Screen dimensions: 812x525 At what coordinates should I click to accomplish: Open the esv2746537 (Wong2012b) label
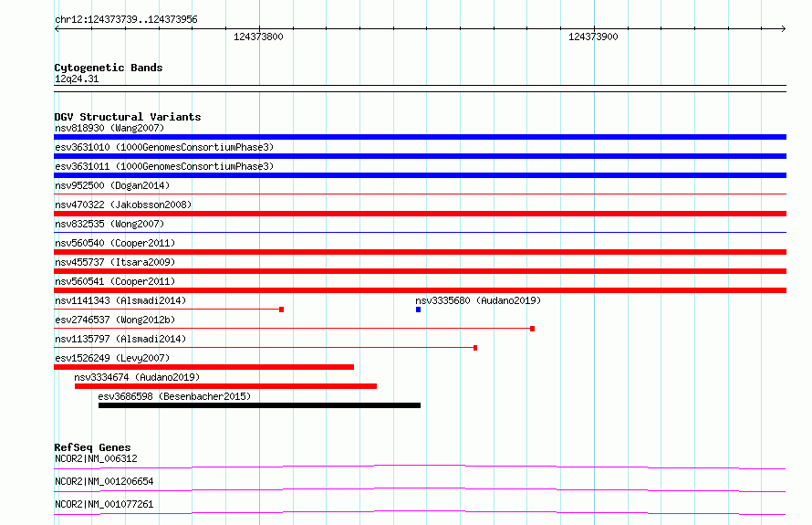[115, 320]
